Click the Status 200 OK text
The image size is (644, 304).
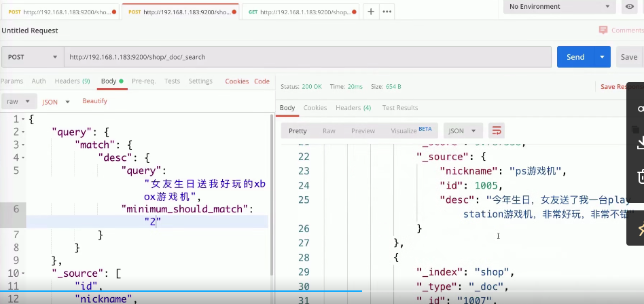click(x=301, y=87)
